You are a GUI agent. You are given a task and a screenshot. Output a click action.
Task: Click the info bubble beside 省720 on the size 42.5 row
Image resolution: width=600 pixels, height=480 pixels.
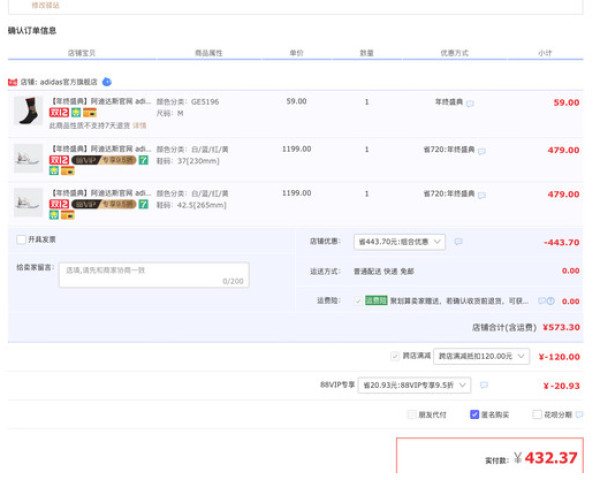pyautogui.click(x=482, y=195)
